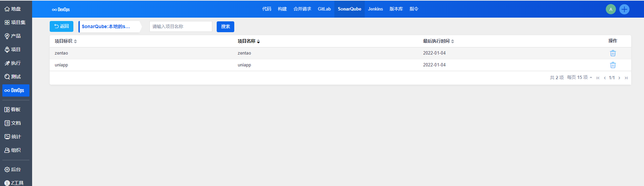This screenshot has width=644, height=186.
Task: Open 项目 project section in sidebar
Action: 13,49
